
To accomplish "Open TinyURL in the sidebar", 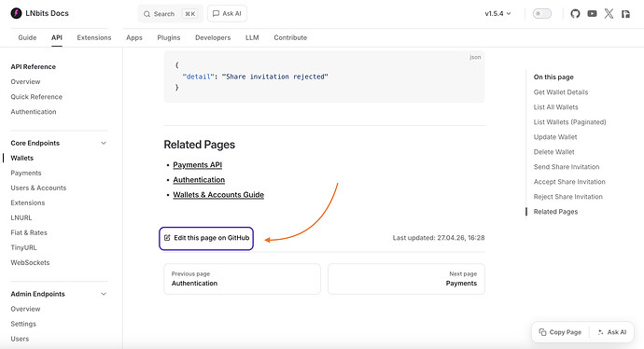I will 23,247.
